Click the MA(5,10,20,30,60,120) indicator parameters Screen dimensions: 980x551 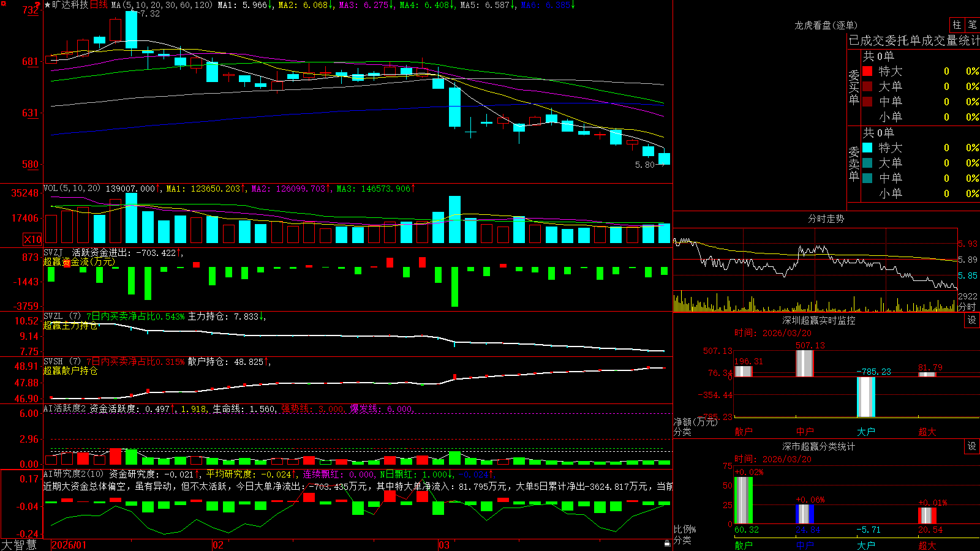162,5
